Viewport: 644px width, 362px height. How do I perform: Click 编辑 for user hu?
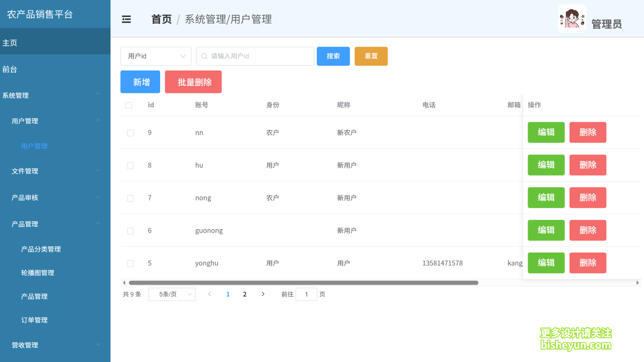pyautogui.click(x=546, y=165)
